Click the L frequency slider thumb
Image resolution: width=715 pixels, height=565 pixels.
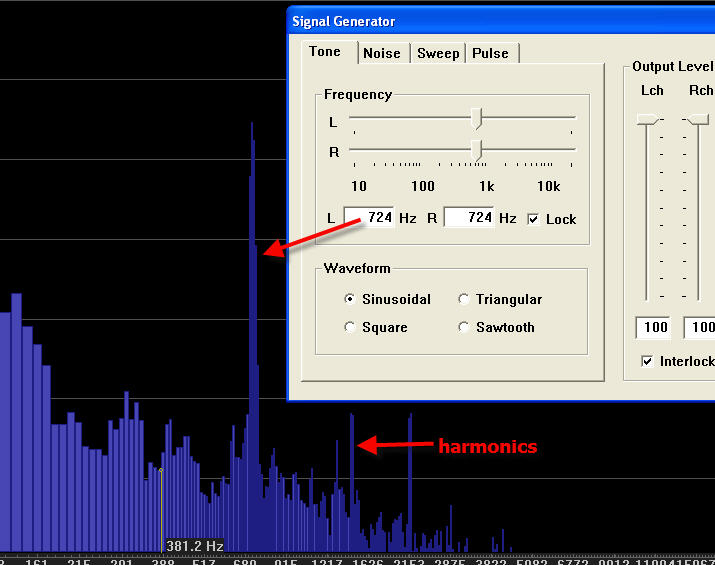476,119
